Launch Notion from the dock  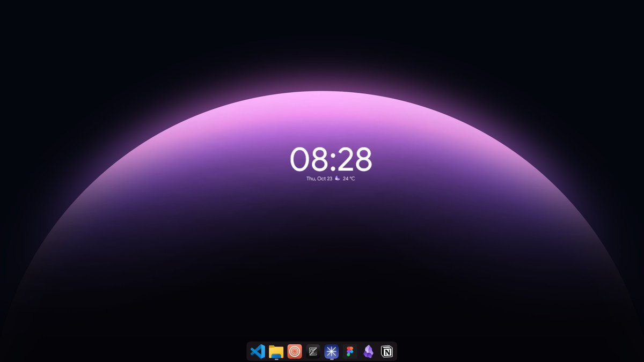click(x=387, y=352)
